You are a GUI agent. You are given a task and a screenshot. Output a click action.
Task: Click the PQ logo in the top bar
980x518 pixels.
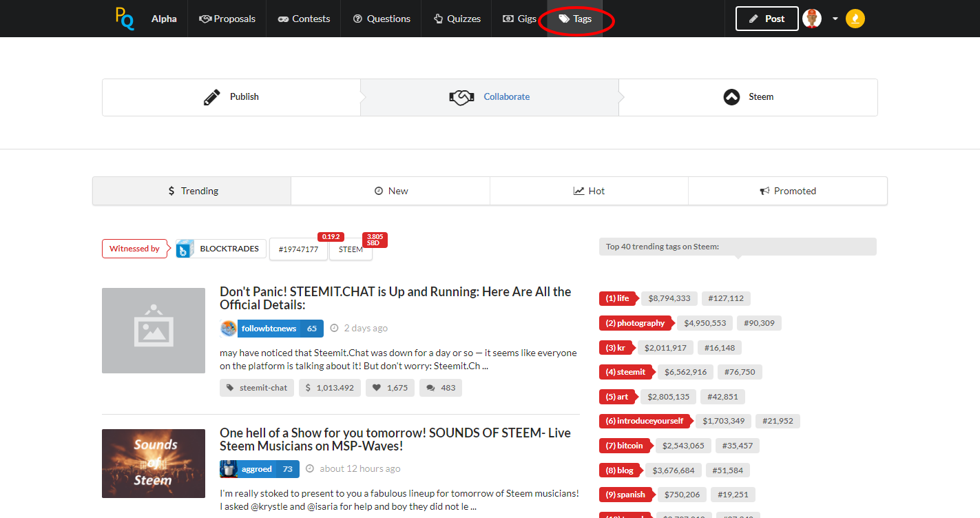click(124, 19)
